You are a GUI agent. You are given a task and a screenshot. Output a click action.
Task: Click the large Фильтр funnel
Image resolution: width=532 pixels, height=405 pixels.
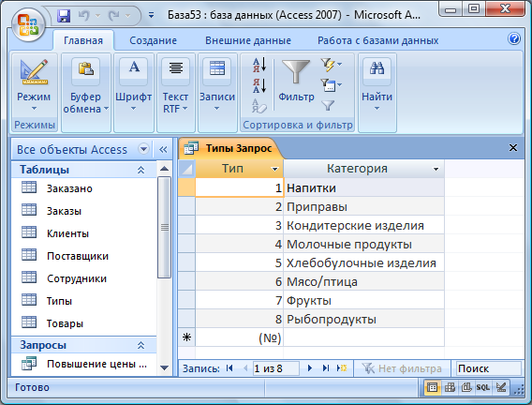point(296,82)
